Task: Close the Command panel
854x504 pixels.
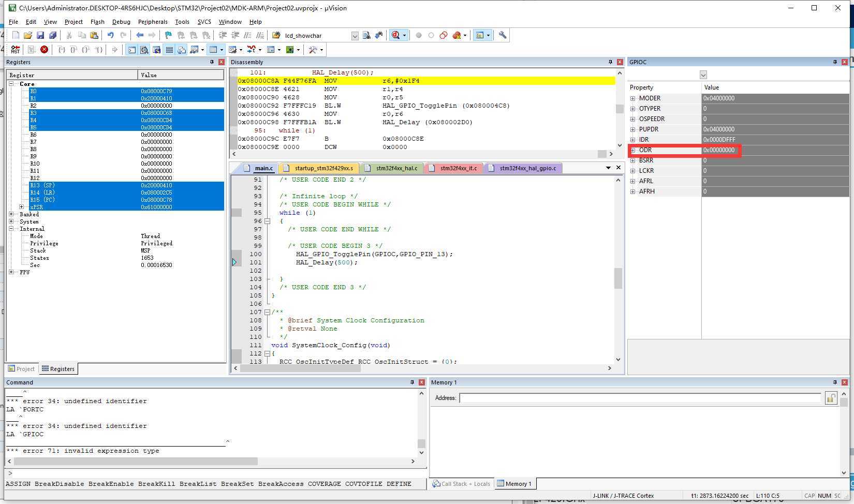Action: point(422,382)
